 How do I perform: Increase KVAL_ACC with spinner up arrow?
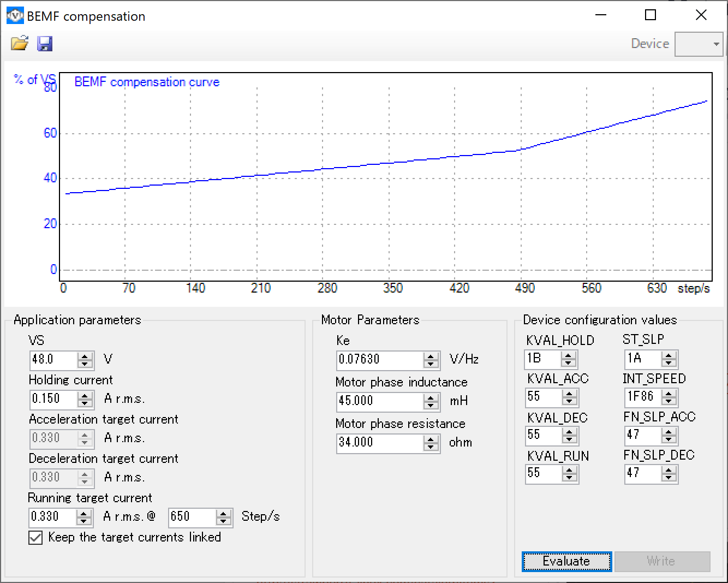click(x=570, y=393)
